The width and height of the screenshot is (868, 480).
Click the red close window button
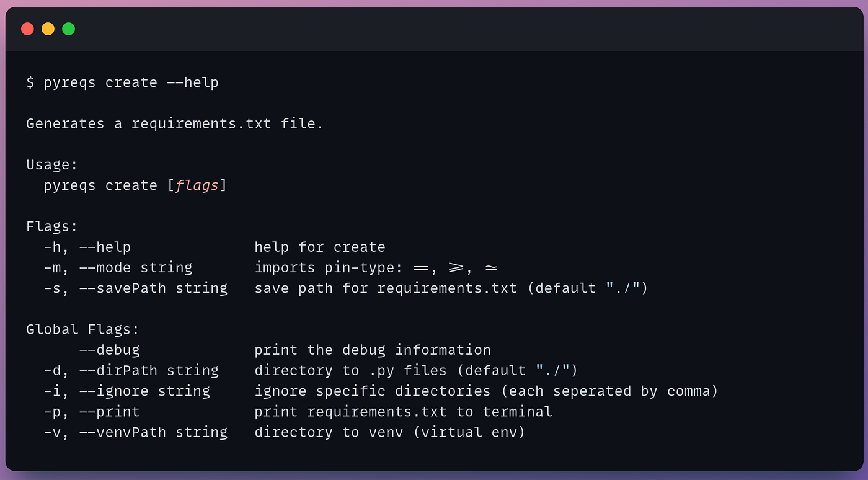coord(27,29)
